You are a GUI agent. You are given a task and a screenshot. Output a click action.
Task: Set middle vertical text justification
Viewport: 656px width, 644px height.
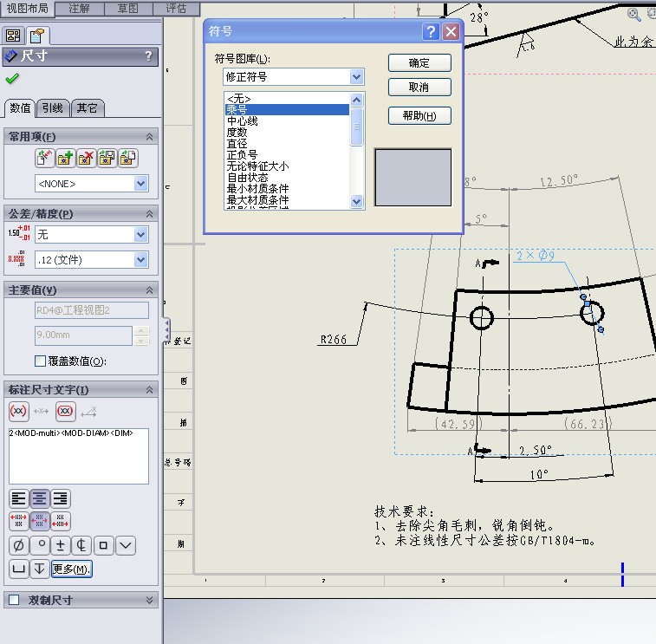(x=39, y=521)
